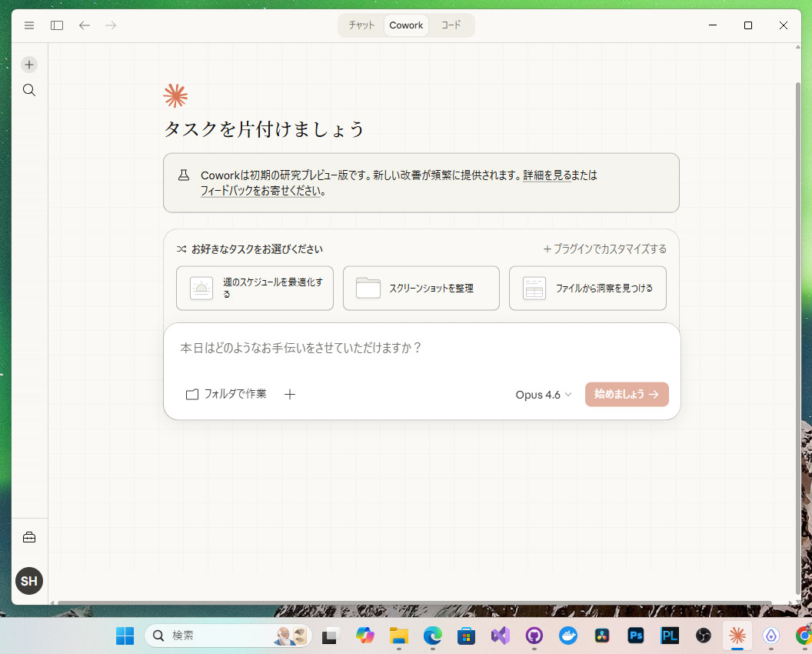The width and height of the screenshot is (812, 654).
Task: Open search from the left sidebar
Action: pyautogui.click(x=29, y=90)
